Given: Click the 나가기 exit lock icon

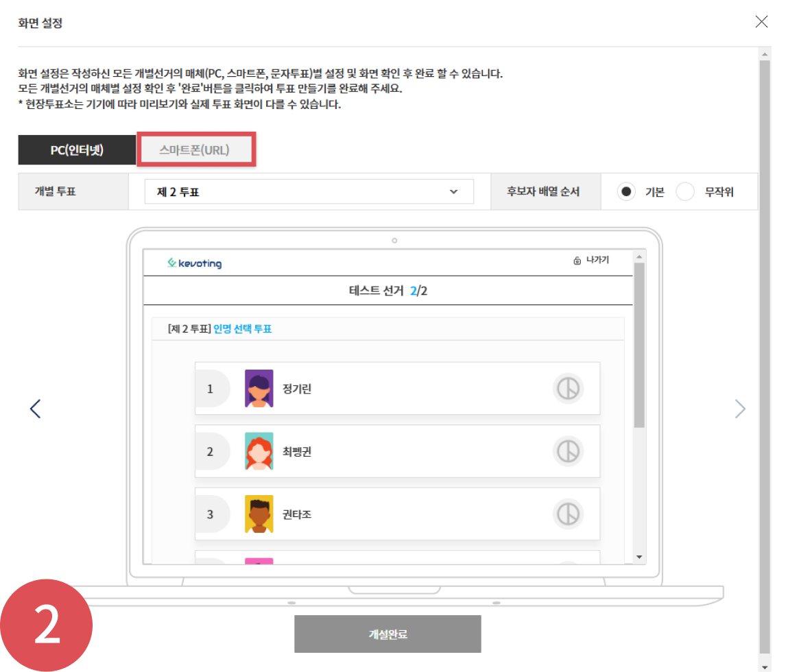Looking at the screenshot, I should point(577,261).
